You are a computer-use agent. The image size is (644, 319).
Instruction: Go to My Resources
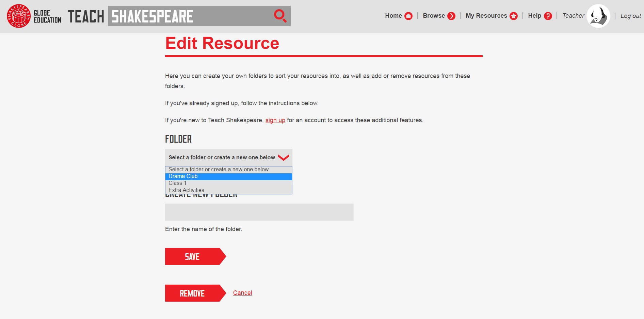486,16
